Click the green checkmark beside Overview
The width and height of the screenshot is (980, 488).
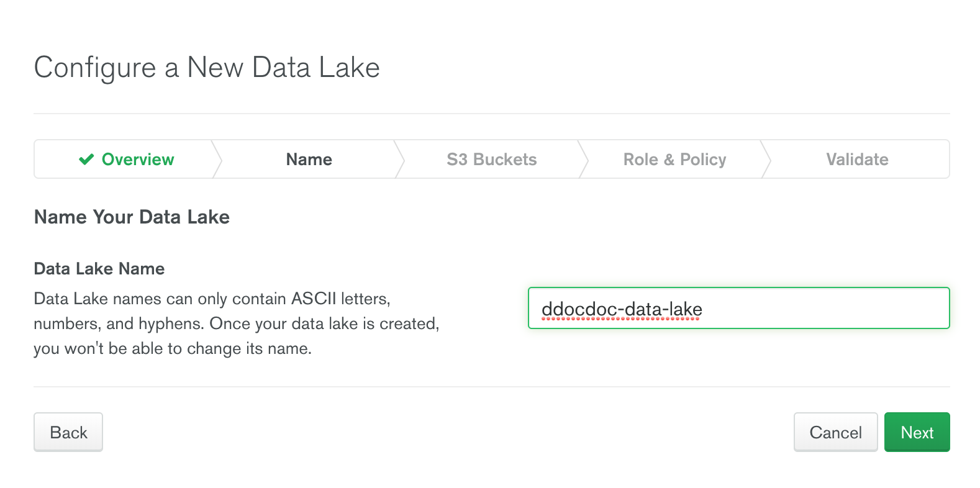(86, 160)
